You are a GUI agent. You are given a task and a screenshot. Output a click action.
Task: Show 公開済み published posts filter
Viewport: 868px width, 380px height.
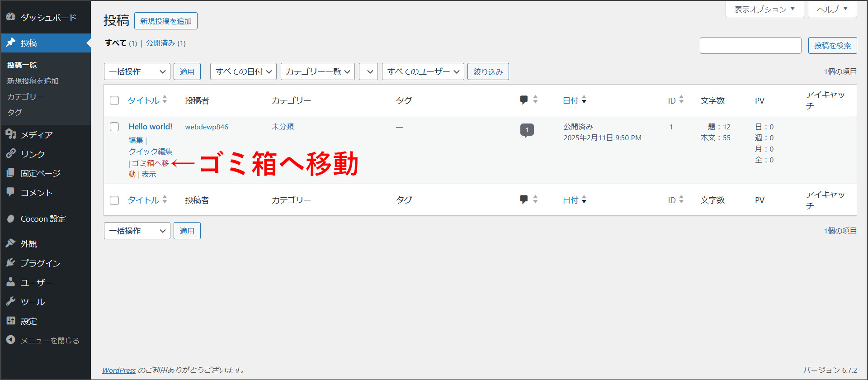coord(160,43)
